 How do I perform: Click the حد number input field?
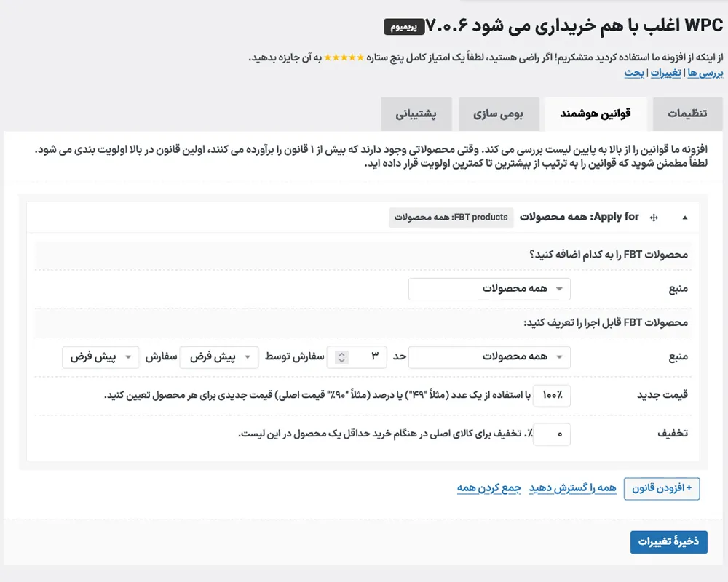point(357,357)
